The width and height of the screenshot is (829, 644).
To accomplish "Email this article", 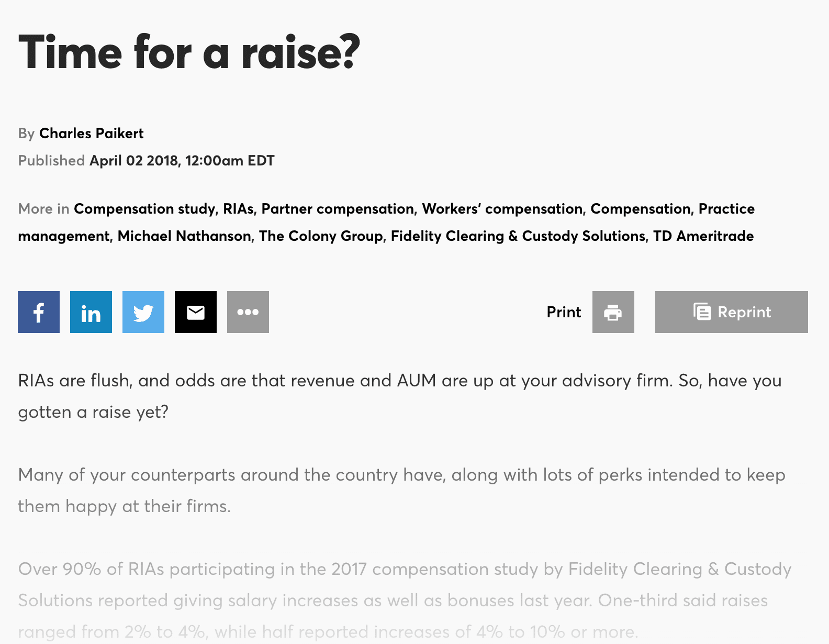I will pyautogui.click(x=195, y=312).
